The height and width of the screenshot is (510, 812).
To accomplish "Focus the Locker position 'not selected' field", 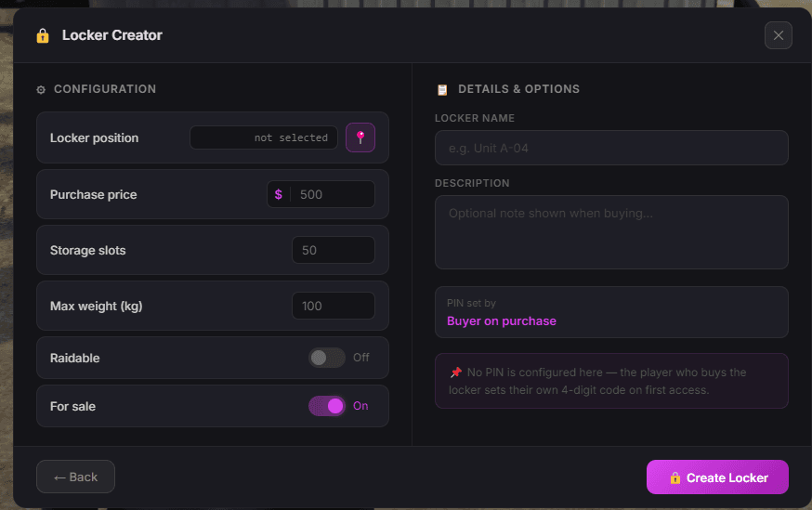I will point(264,137).
